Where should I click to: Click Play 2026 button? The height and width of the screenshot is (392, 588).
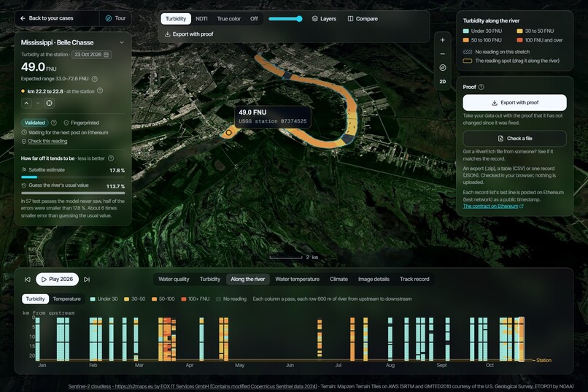pos(58,280)
